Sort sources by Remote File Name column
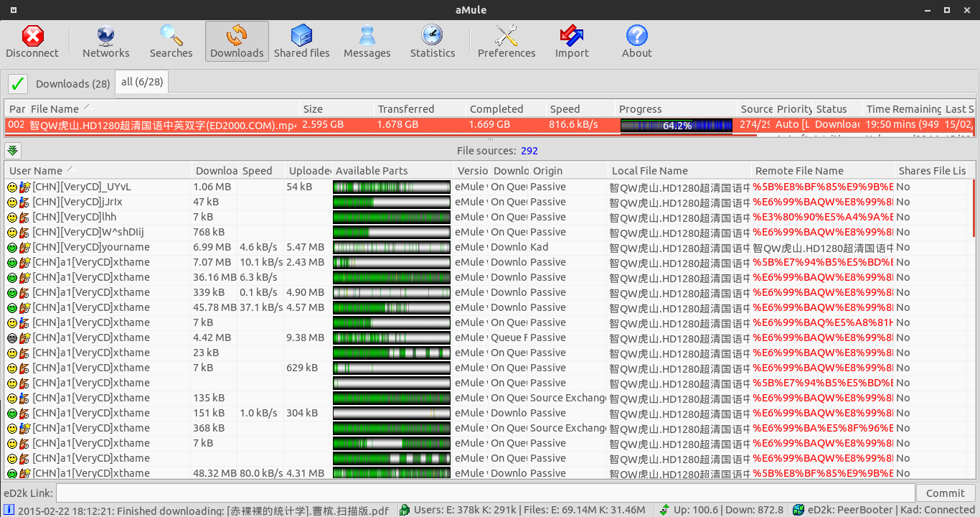Screen dimensions: 980x517 (x=823, y=170)
